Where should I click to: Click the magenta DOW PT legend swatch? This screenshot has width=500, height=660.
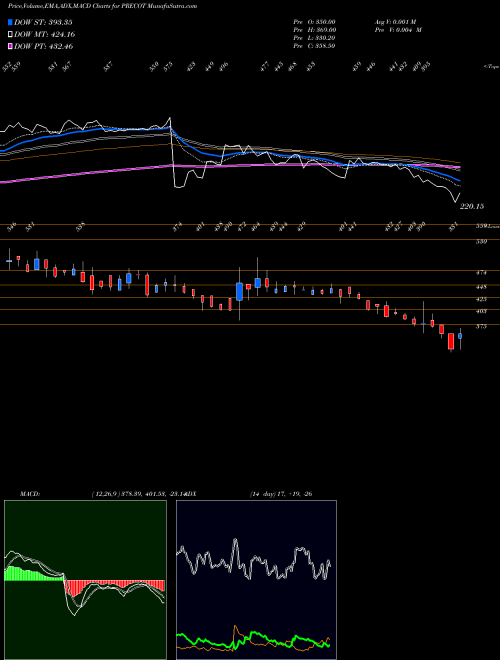coord(10,46)
